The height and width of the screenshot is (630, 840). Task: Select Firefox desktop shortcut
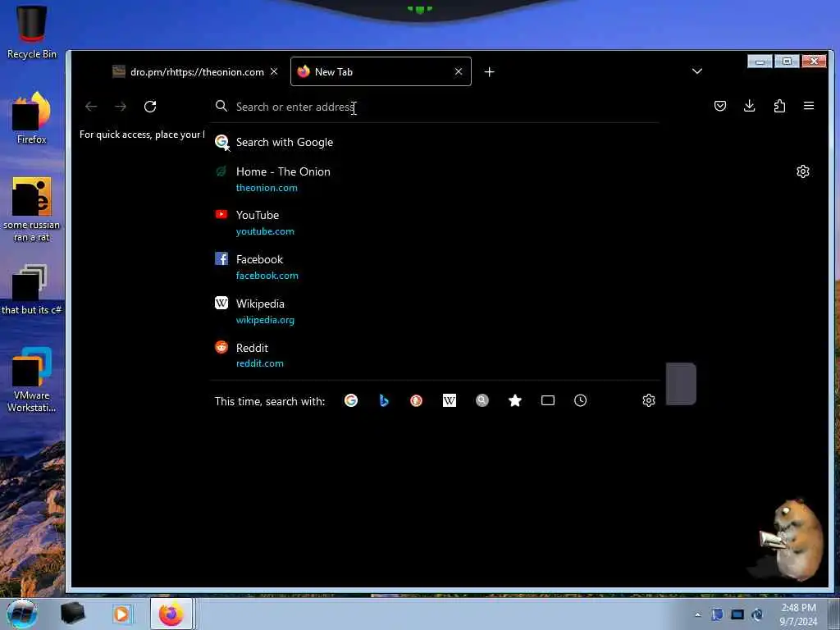point(32,118)
